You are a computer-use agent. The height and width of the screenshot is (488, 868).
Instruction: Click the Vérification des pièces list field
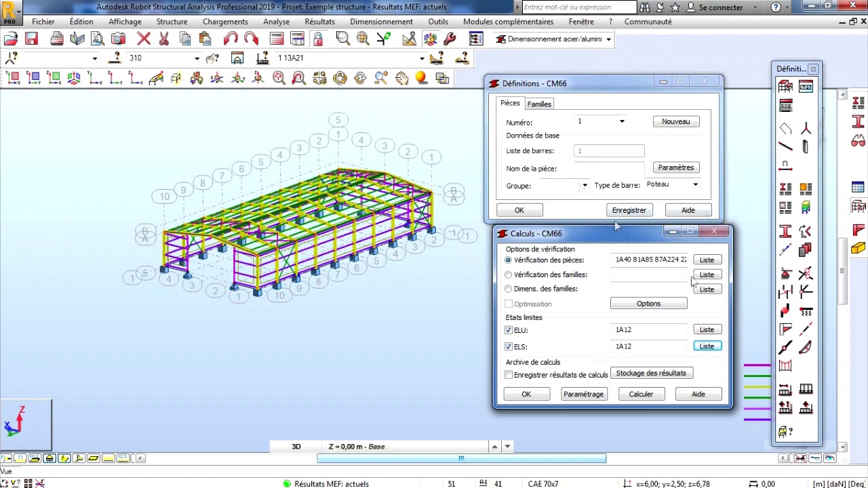(650, 260)
